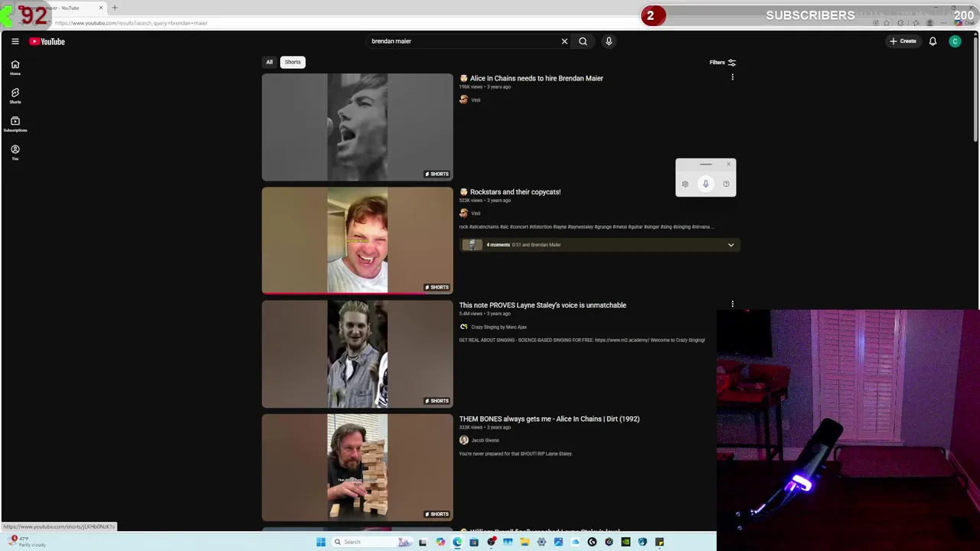Open the Jacob Givens channel link
Screen dimensions: 980x551
pos(485,440)
